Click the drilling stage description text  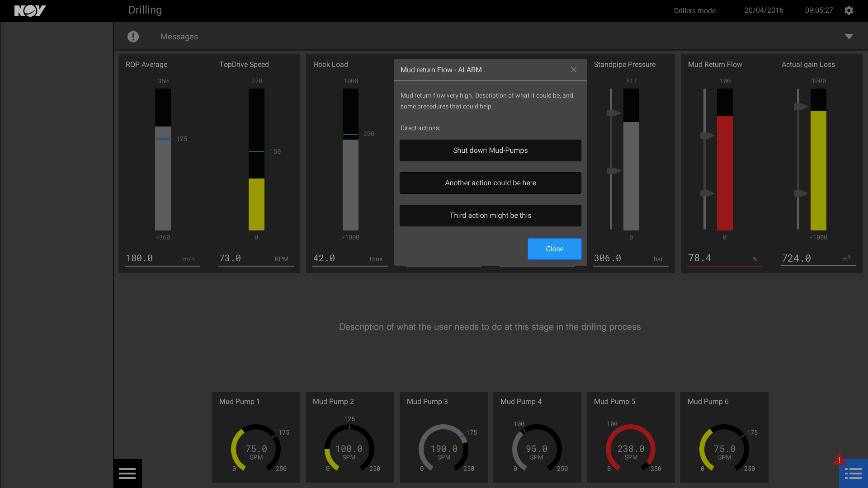(490, 327)
